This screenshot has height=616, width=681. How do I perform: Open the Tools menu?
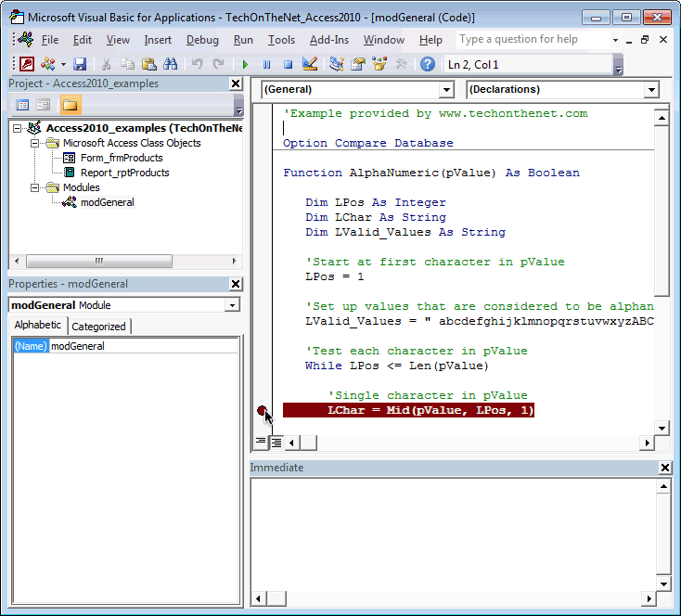[x=281, y=40]
